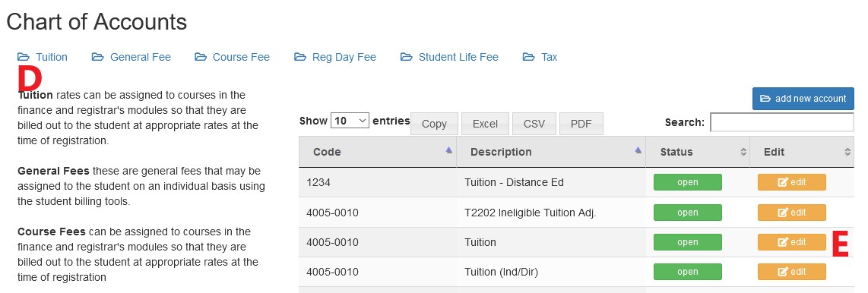Viewport: 868px width, 293px height.
Task: Toggle open status for Tuition - Distance Ed
Action: [688, 182]
